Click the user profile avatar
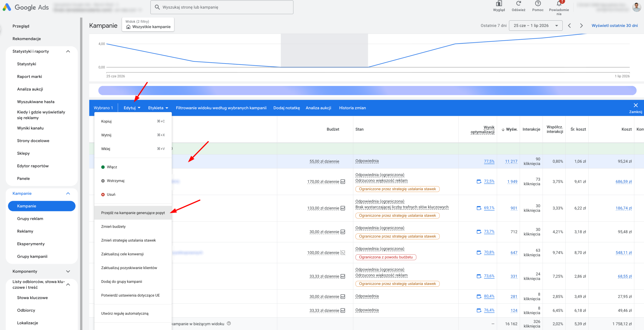 (x=637, y=7)
